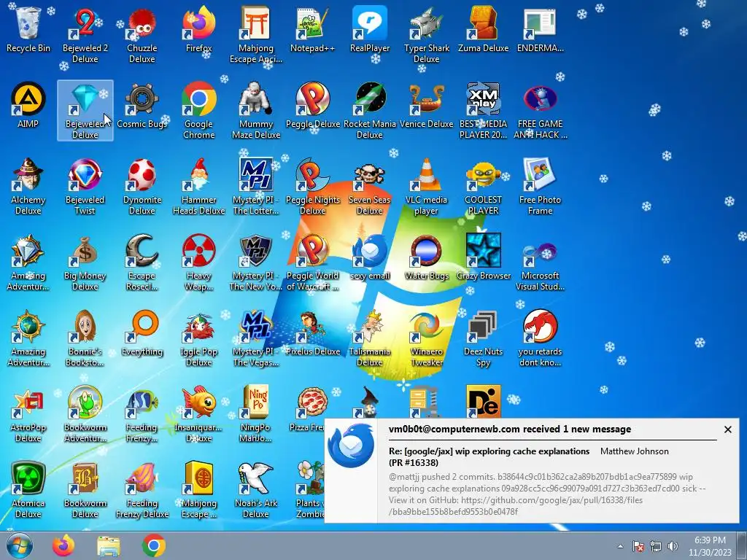The image size is (747, 560).
Task: Open Chuzzle Deluxe shortcut
Action: pyautogui.click(x=142, y=35)
